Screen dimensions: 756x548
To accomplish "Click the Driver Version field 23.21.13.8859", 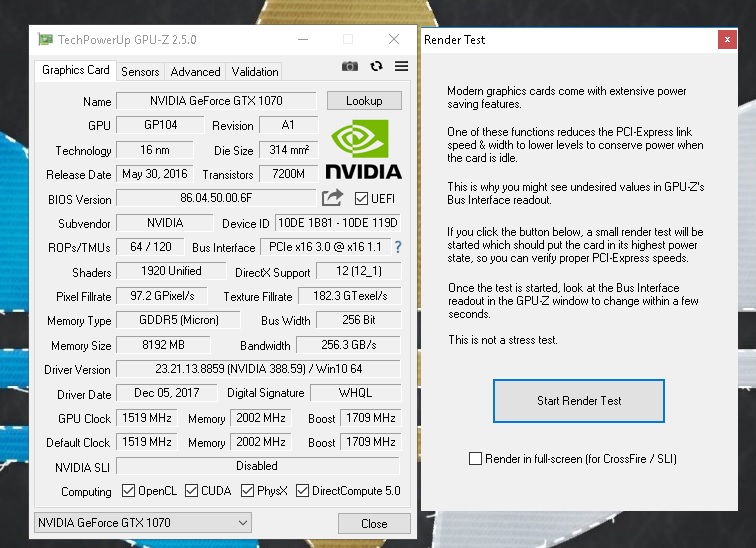I will (x=258, y=369).
